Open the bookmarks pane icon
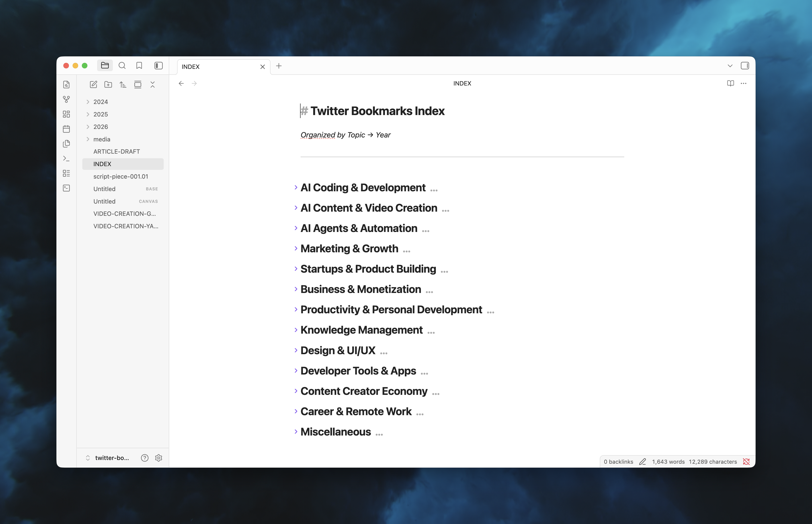This screenshot has width=812, height=524. (139, 66)
